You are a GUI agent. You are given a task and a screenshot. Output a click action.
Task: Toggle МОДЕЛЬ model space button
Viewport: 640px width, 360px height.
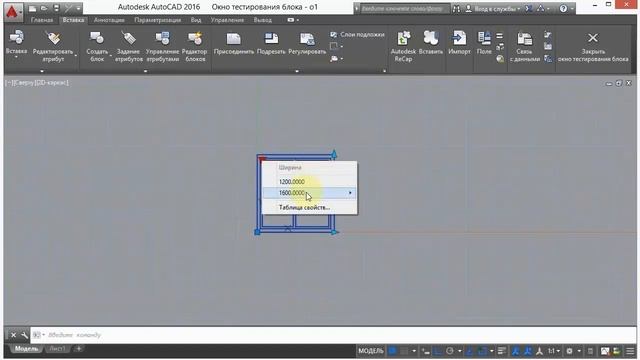coord(371,351)
